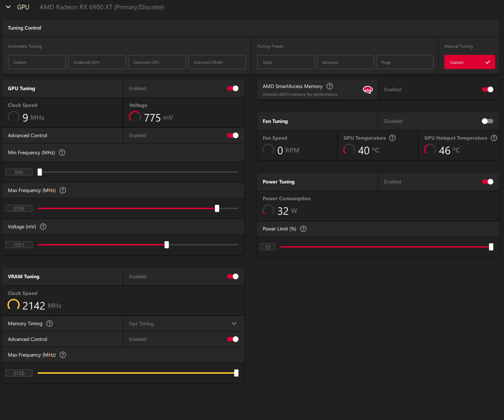Click the Power Limit slider handle
The width and height of the screenshot is (504, 420).
(x=491, y=247)
